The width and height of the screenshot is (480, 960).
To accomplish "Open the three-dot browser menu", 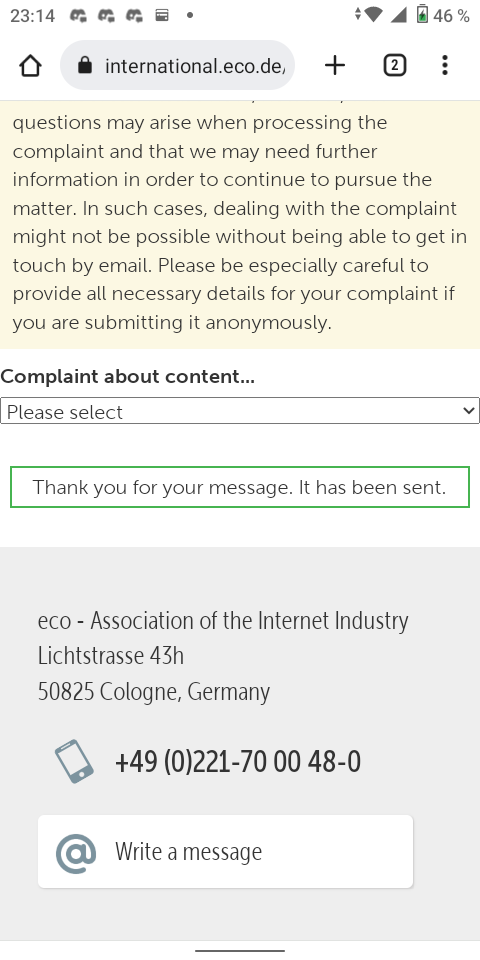I will tap(445, 66).
